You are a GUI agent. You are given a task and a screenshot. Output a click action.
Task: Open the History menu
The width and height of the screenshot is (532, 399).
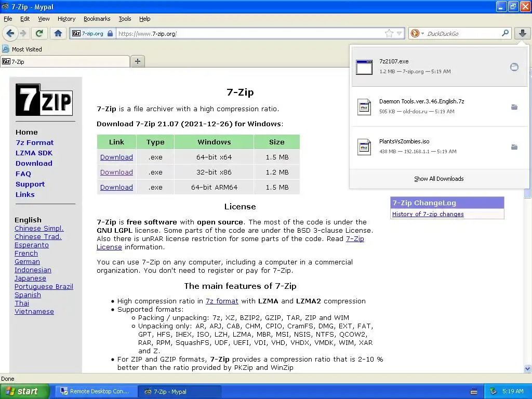click(x=66, y=19)
